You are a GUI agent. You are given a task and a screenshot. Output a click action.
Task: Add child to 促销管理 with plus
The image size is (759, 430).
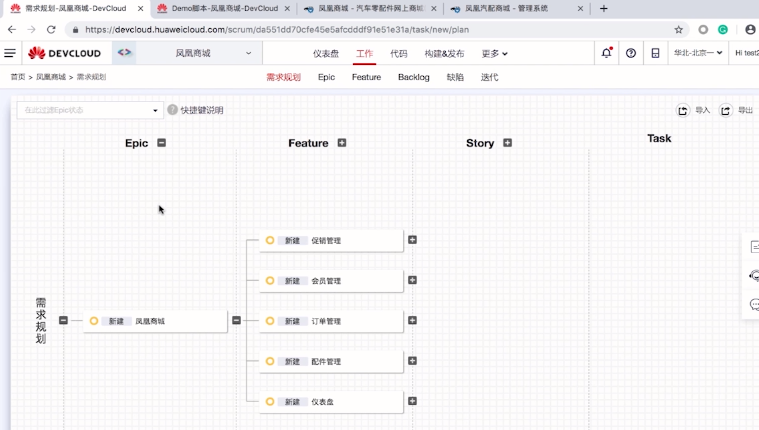(412, 240)
